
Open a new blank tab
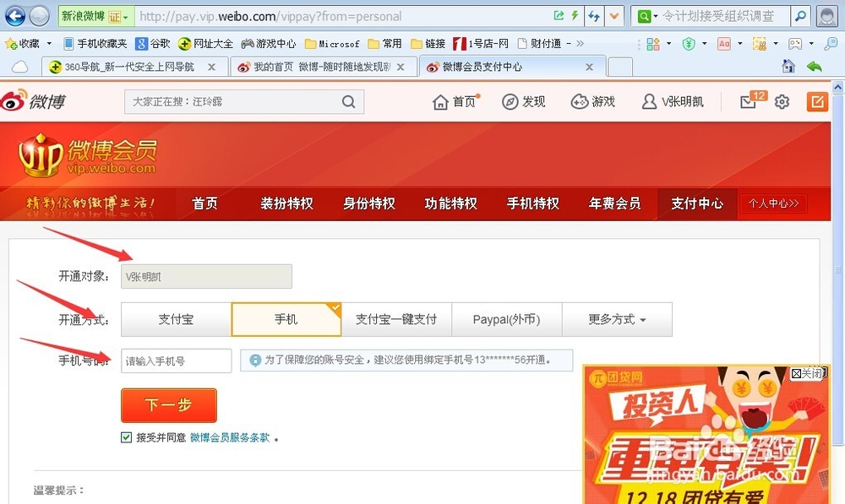pos(620,68)
